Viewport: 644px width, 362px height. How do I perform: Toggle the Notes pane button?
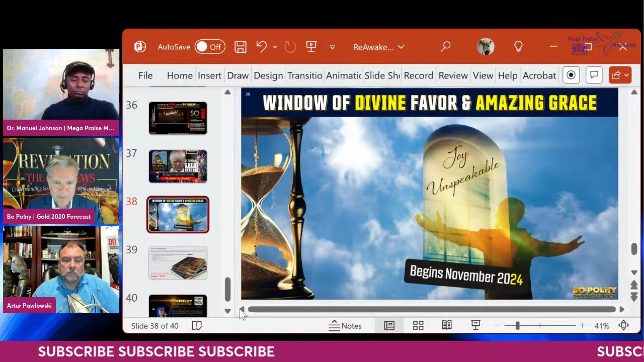click(x=345, y=326)
